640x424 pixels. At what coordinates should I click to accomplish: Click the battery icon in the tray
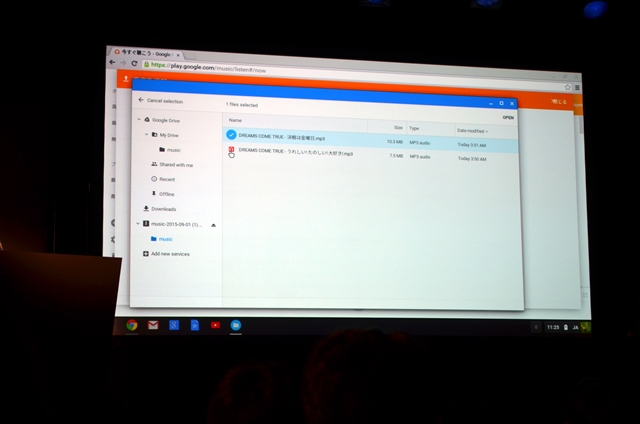pos(566,327)
